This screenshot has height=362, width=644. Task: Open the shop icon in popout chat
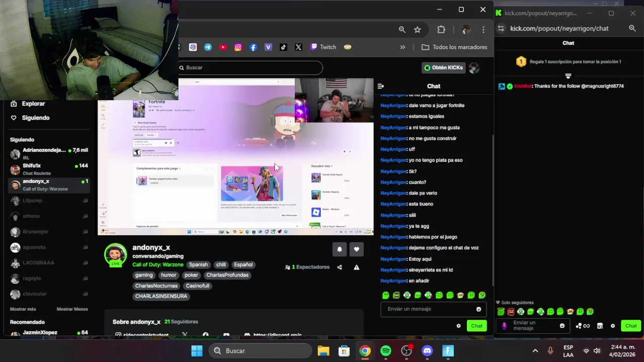600,326
